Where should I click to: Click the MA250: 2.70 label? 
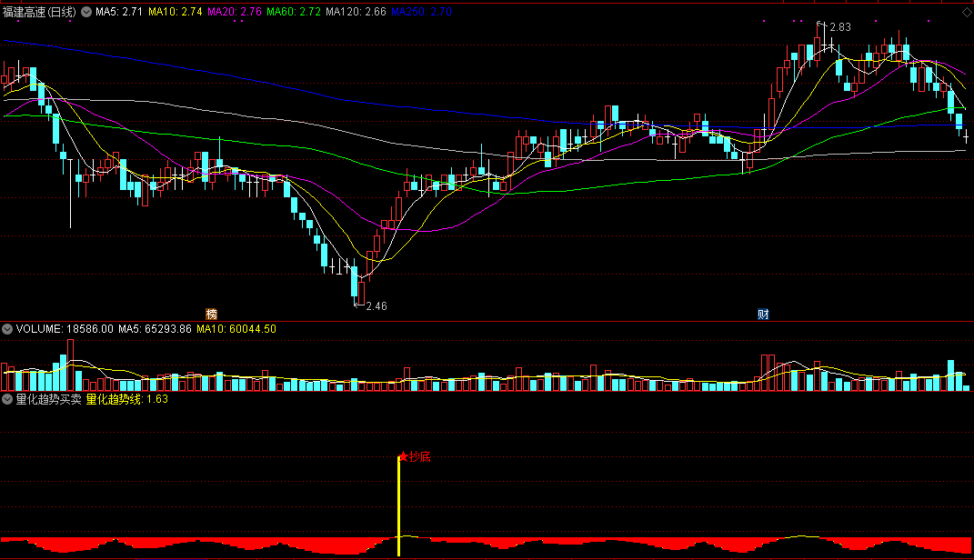(421, 12)
